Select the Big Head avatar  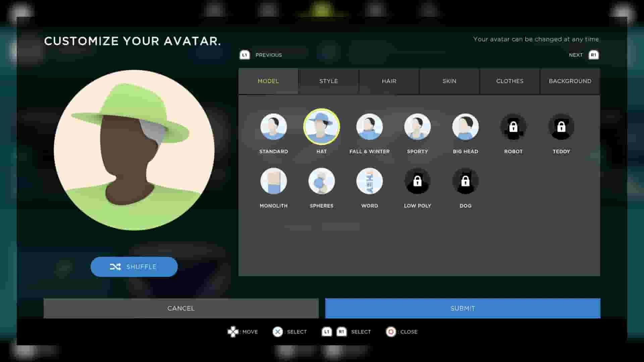pyautogui.click(x=465, y=127)
